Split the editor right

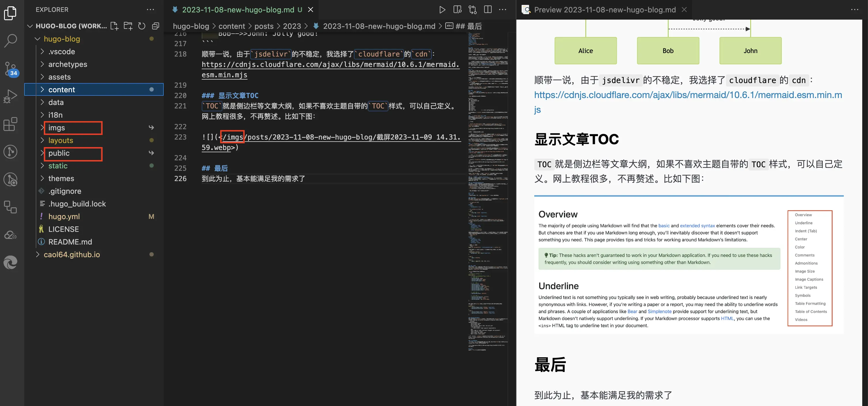488,10
